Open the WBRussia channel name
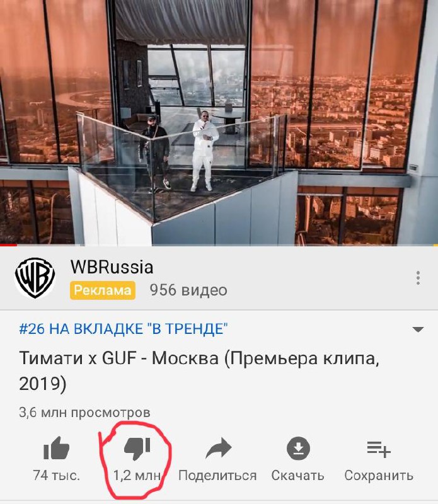The image size is (438, 504). point(112,267)
